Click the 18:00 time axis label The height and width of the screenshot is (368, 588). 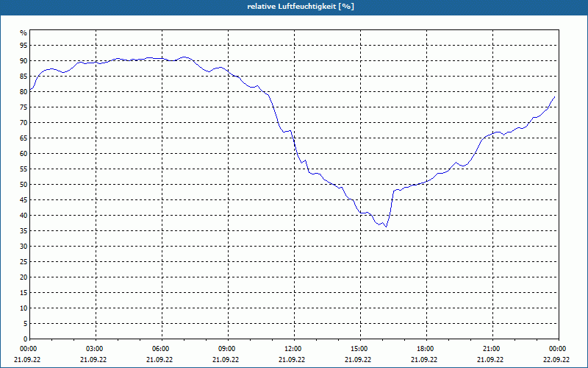coord(426,349)
